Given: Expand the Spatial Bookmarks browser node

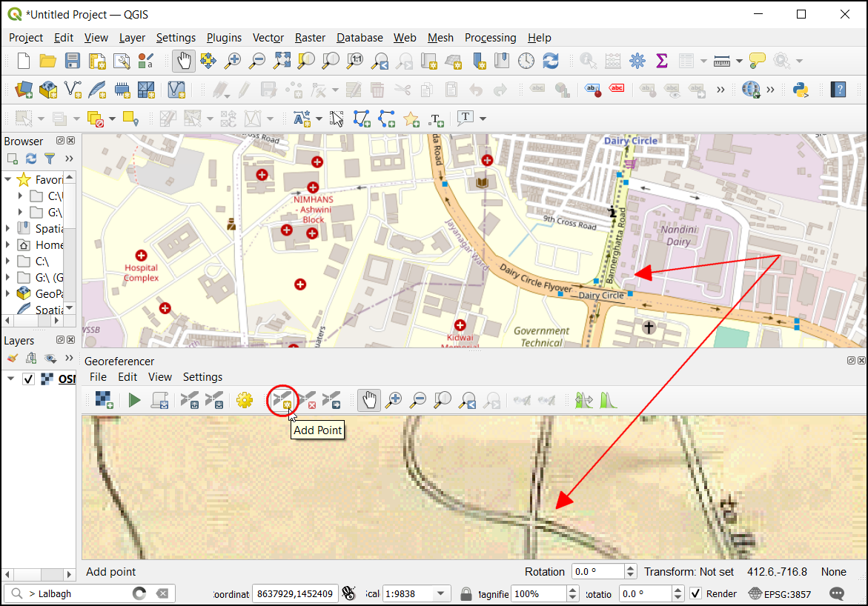Looking at the screenshot, I should pyautogui.click(x=7, y=228).
